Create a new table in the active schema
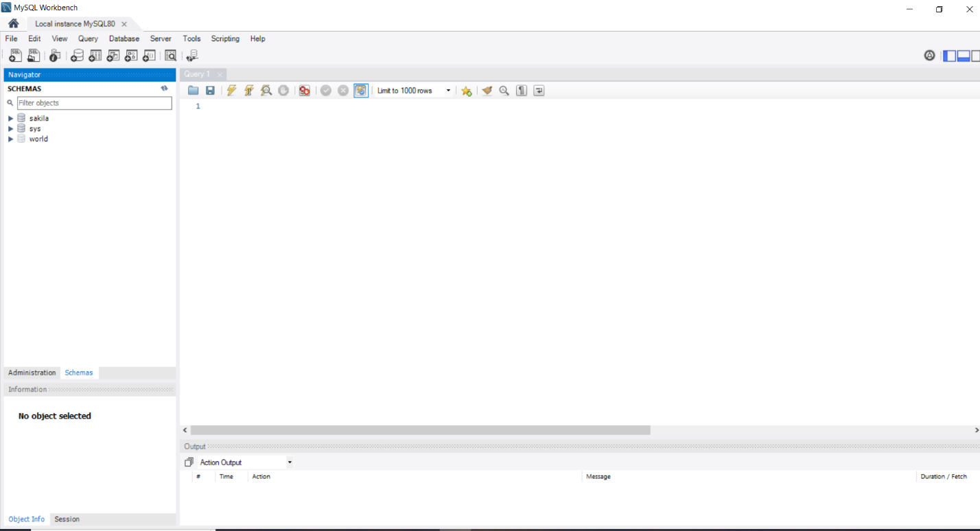This screenshot has width=980, height=531. click(95, 56)
